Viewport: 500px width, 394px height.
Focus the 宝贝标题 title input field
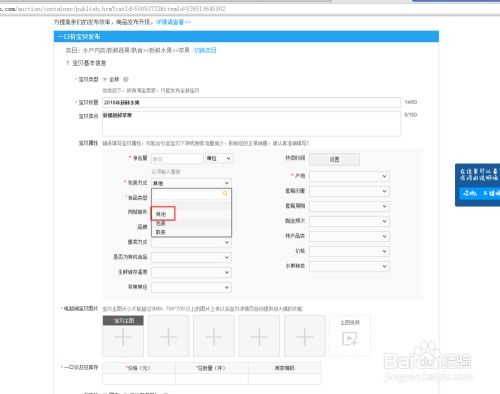coord(252,102)
